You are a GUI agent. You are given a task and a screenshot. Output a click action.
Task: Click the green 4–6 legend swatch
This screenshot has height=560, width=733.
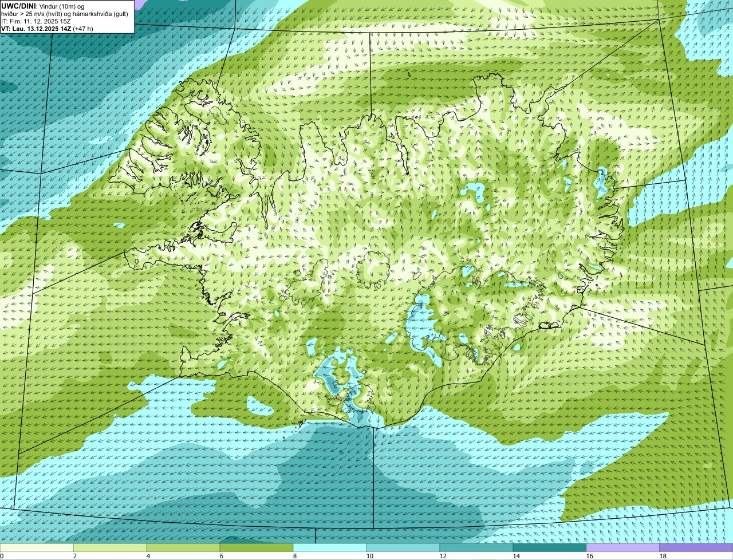point(183,547)
